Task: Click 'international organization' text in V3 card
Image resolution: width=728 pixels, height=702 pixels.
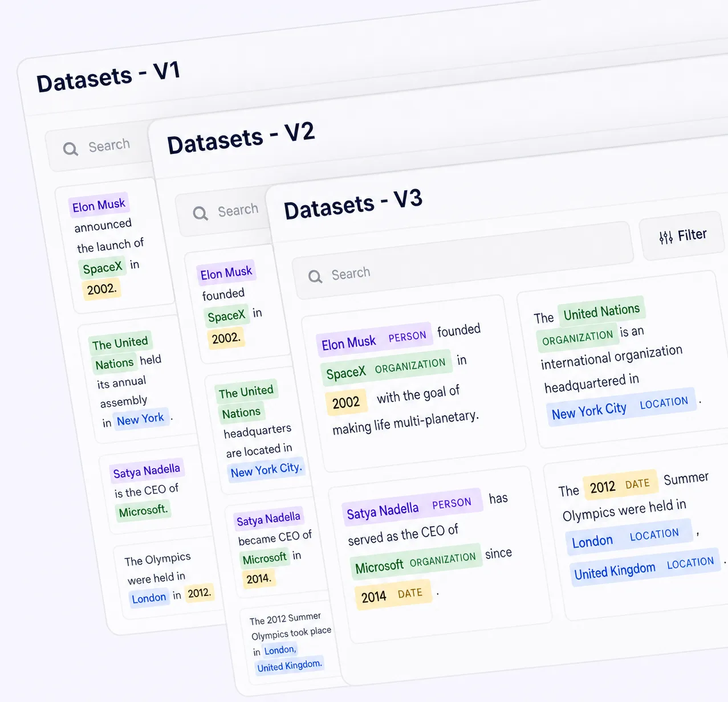Action: coord(611,357)
